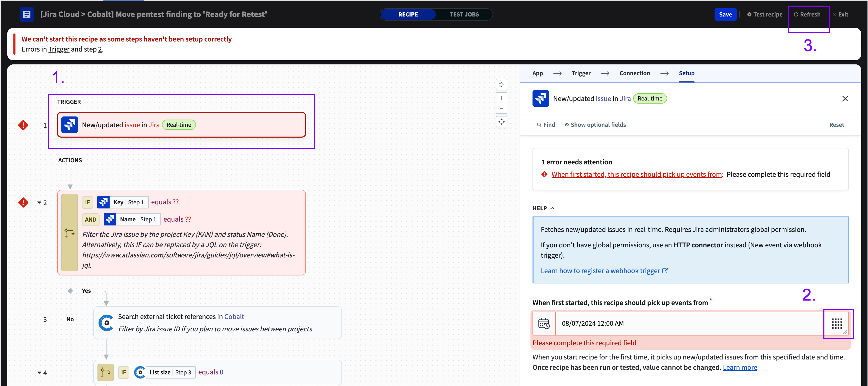Refresh the recipe editor

(x=807, y=14)
